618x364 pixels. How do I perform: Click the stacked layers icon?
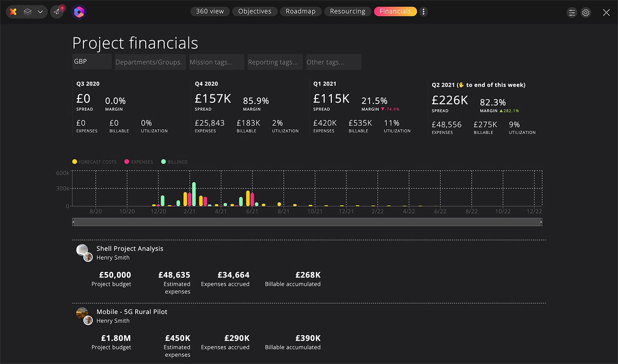27,12
